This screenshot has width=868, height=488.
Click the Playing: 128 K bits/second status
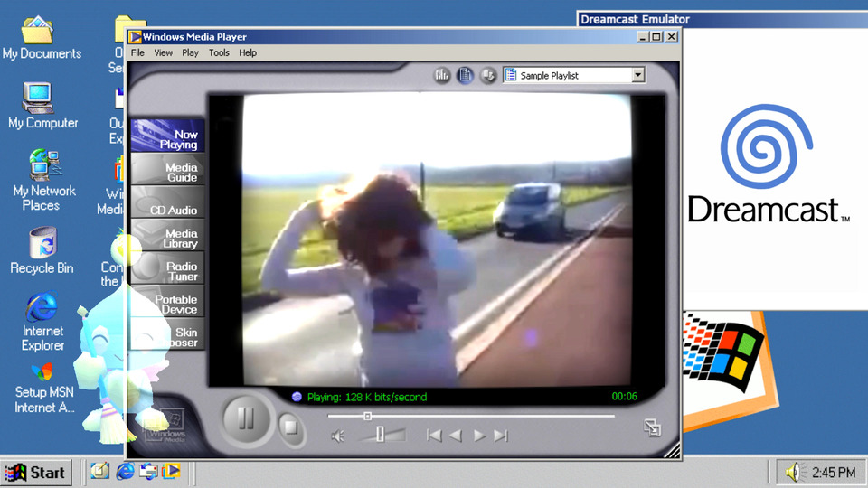click(x=367, y=397)
